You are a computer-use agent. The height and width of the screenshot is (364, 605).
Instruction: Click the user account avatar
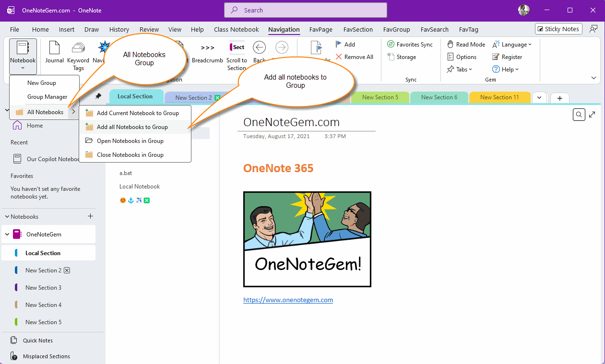524,10
